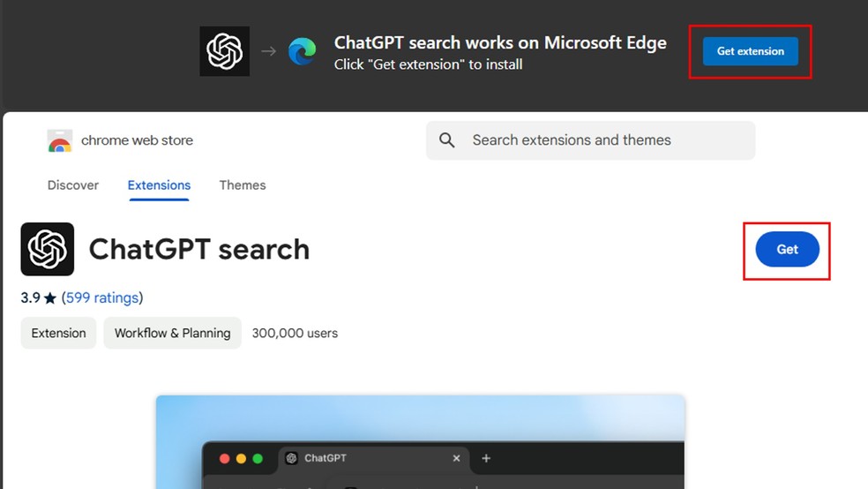Click the 300,000 users text
The width and height of the screenshot is (868, 489).
click(295, 333)
